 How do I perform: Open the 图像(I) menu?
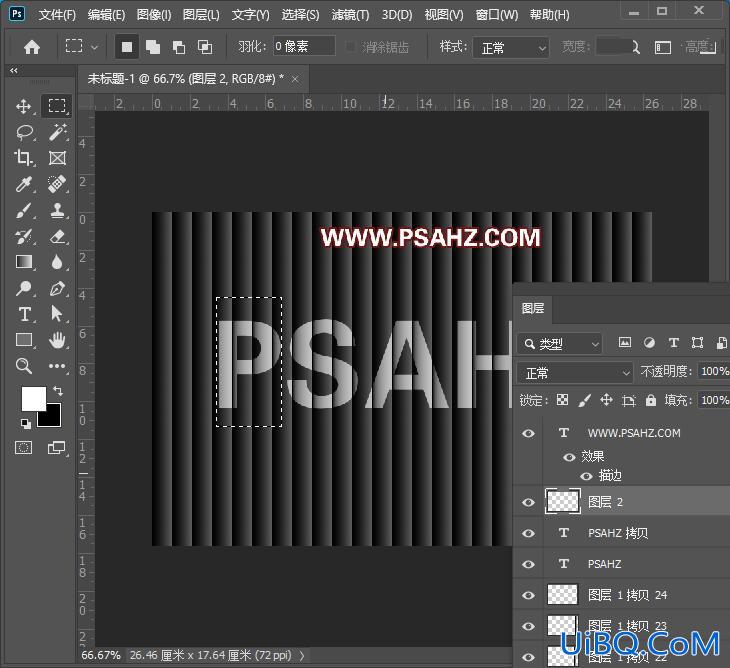pos(154,15)
